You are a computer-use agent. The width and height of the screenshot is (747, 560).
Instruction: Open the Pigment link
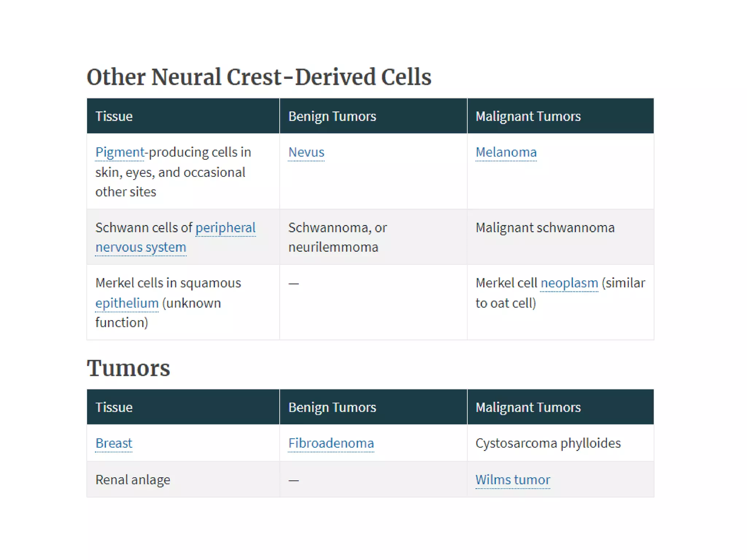[x=120, y=152]
